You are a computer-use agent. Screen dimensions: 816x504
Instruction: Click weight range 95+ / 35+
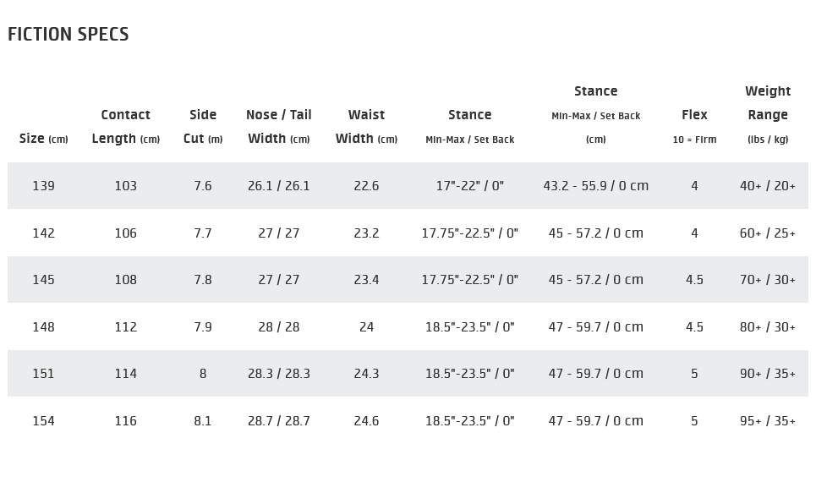pyautogui.click(x=768, y=421)
